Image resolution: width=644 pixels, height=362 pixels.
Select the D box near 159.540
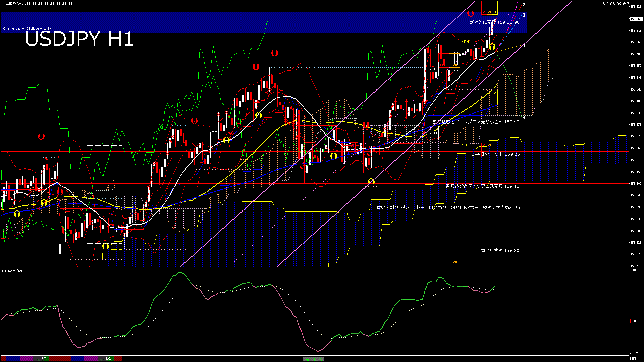click(495, 97)
